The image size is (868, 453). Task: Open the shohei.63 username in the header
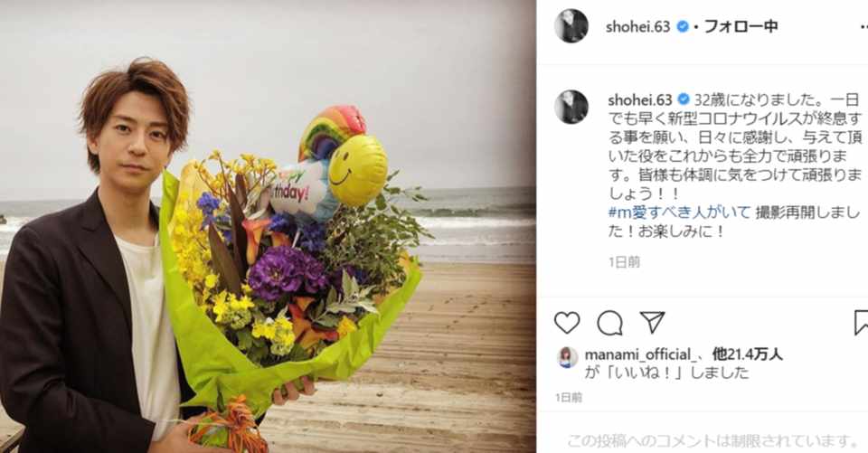click(637, 26)
